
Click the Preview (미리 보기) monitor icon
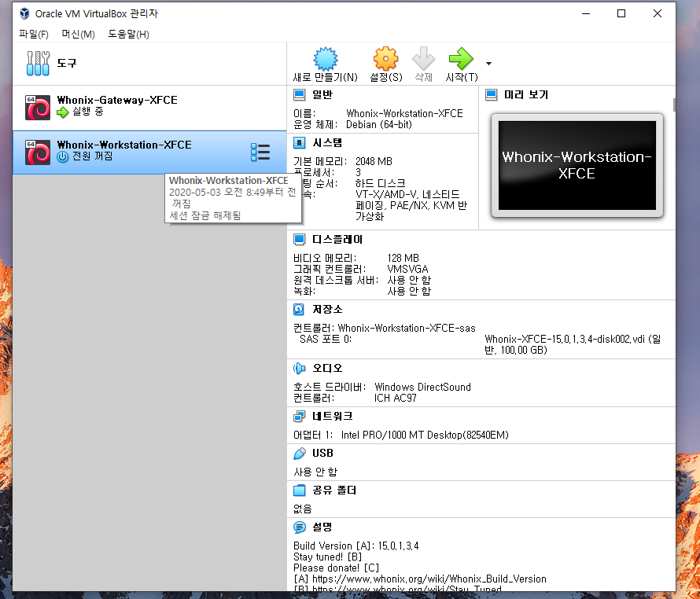pos(491,94)
